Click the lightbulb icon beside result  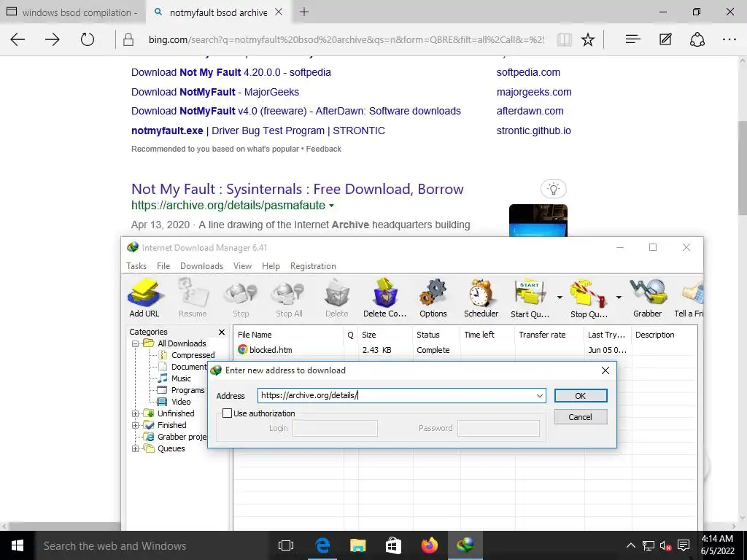click(553, 189)
